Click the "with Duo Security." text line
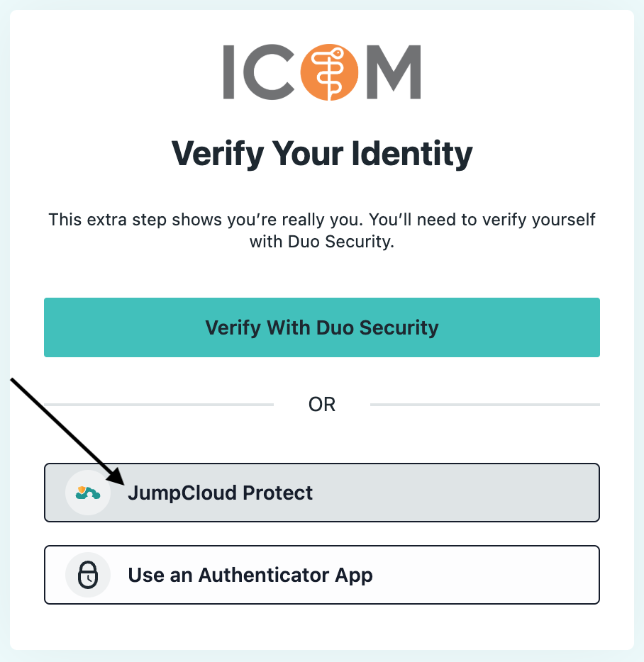 pyautogui.click(x=321, y=242)
